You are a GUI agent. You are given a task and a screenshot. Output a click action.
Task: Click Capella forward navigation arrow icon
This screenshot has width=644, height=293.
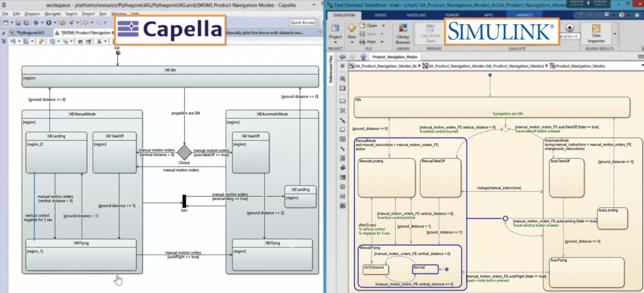click(99, 23)
